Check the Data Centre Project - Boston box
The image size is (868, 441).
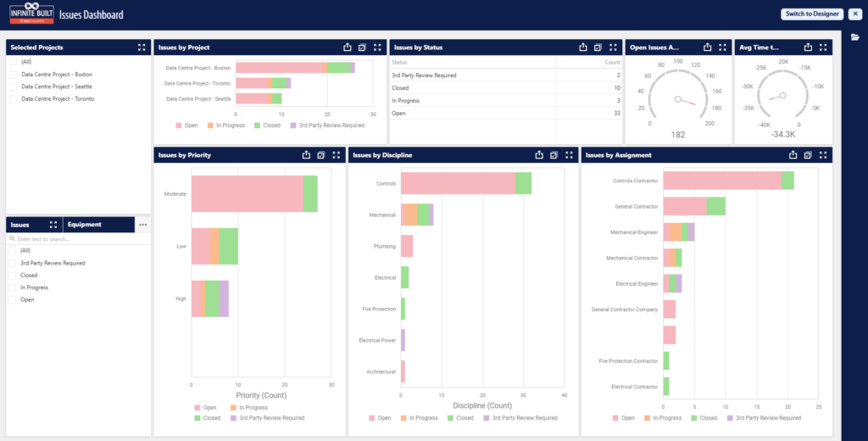coord(12,75)
